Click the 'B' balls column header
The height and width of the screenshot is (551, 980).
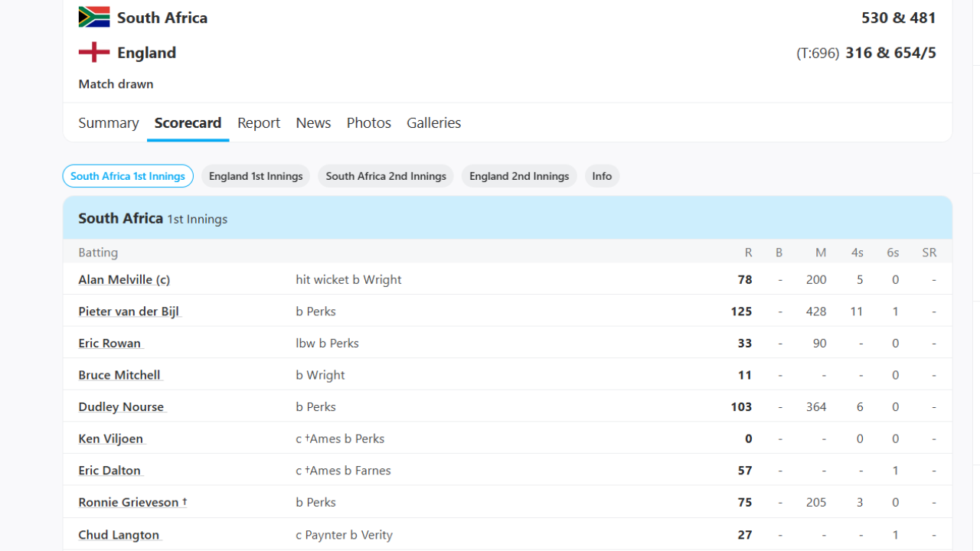tap(779, 253)
